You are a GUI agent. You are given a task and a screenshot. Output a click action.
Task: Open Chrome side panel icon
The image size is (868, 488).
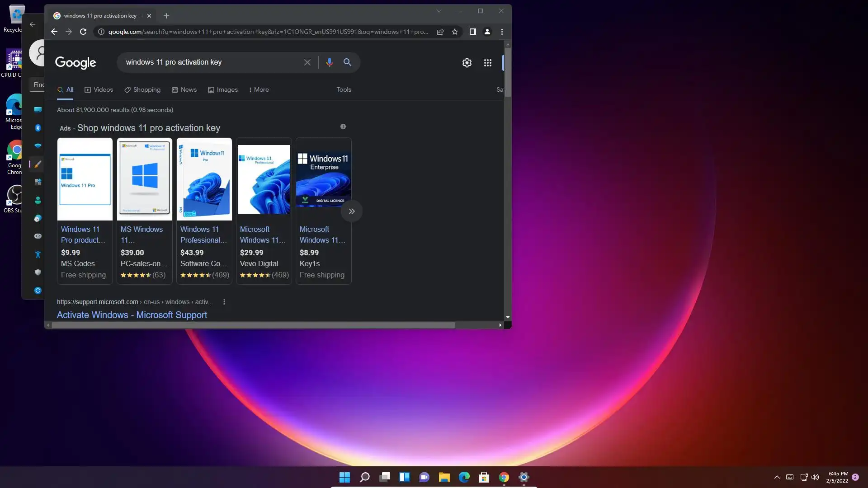472,32
